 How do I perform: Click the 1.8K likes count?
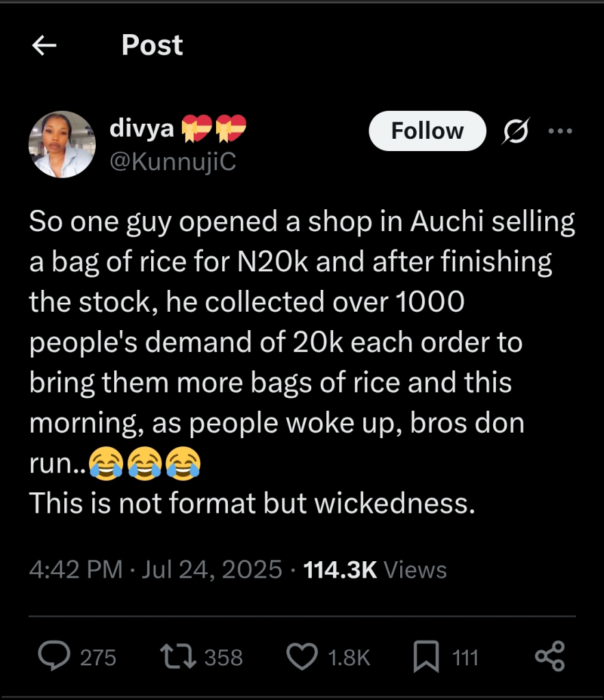pos(349,658)
